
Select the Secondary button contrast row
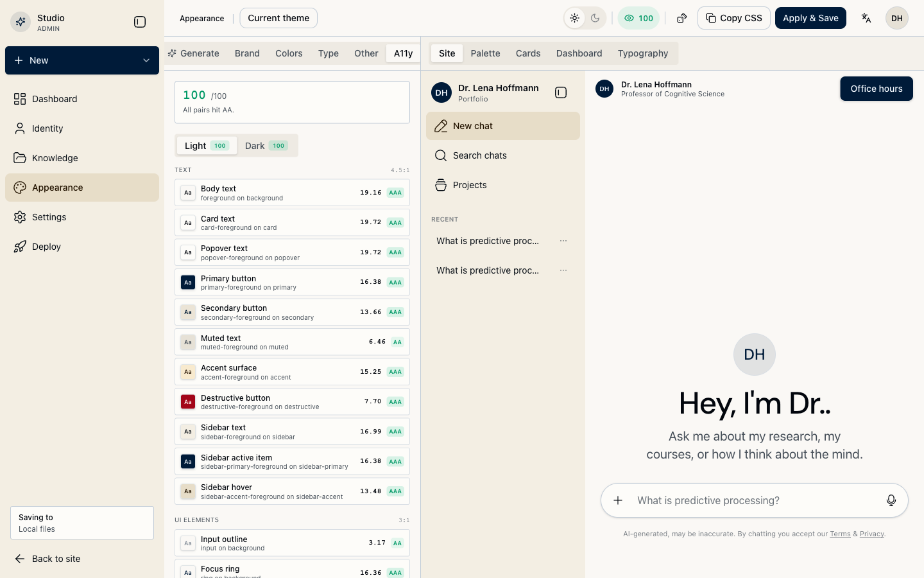coord(292,312)
